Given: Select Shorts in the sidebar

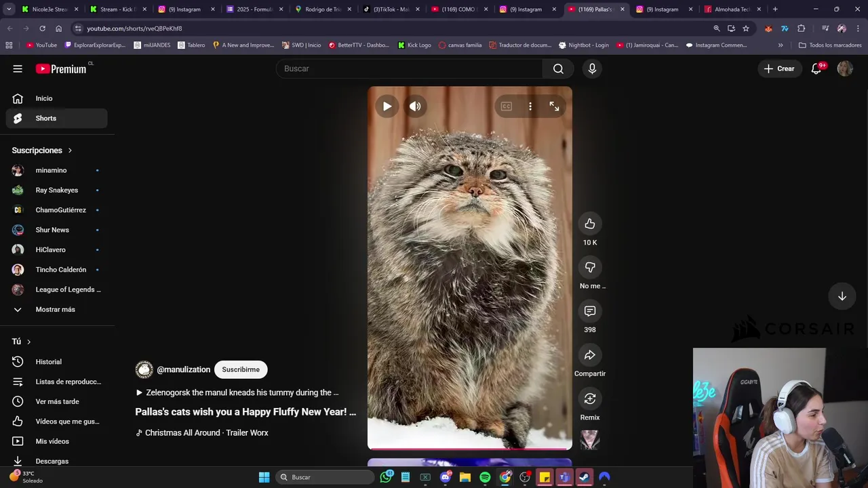Looking at the screenshot, I should pyautogui.click(x=57, y=118).
